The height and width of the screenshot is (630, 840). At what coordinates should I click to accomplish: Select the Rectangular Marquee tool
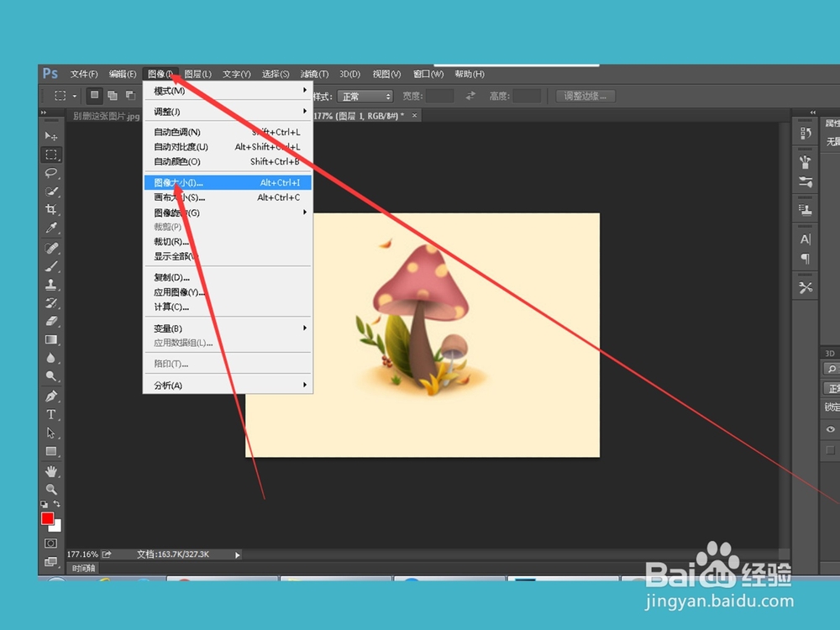[51, 155]
